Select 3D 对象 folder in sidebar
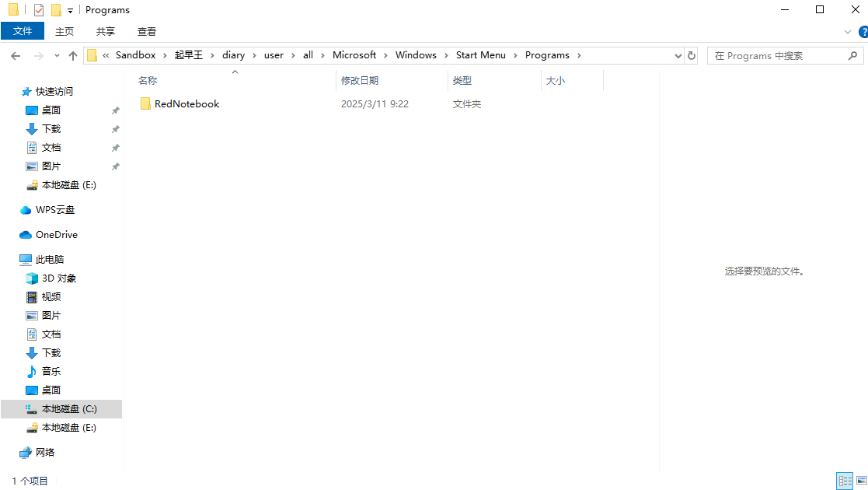 click(x=58, y=278)
